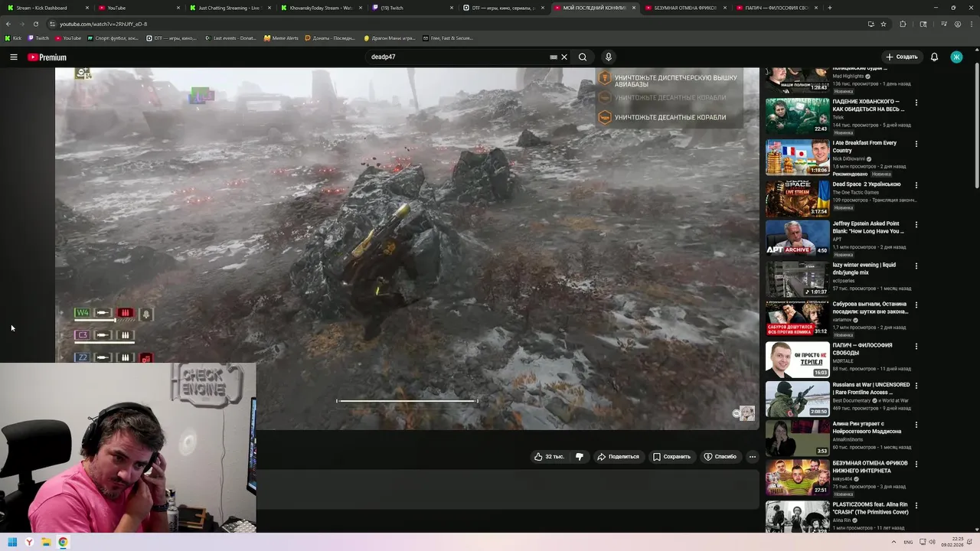Share video via Поделиться
The image size is (980, 551).
[x=618, y=457]
